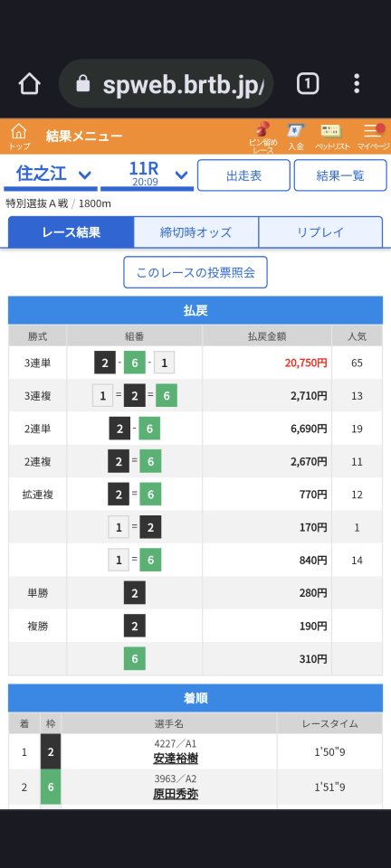Viewport: 391px width, 868px height.
Task: Open the browser tab switcher icon
Action: (308, 83)
